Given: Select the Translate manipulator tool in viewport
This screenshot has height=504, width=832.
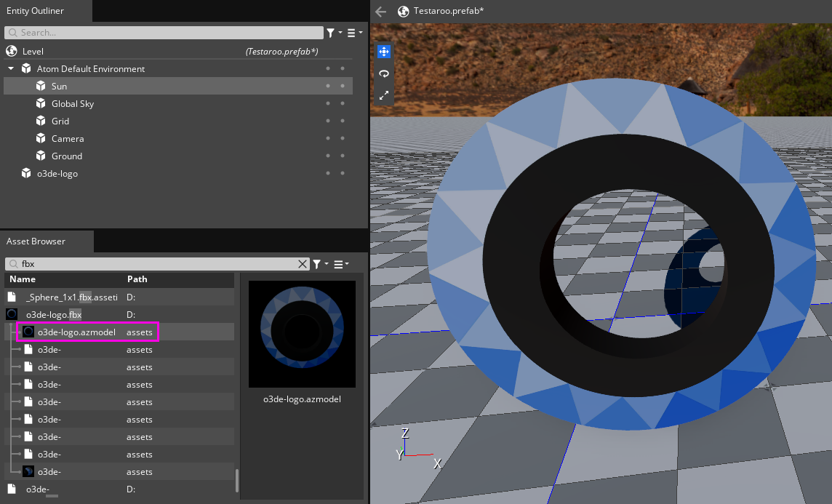Looking at the screenshot, I should pyautogui.click(x=384, y=52).
